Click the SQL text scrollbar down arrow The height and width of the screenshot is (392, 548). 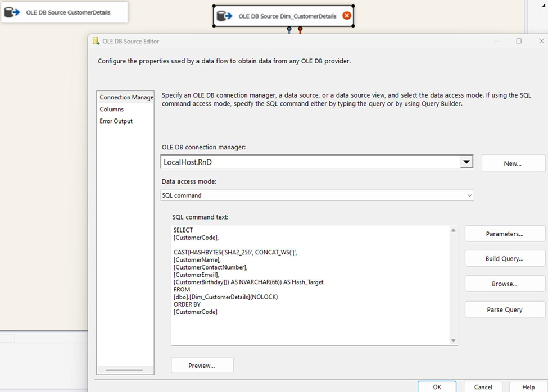coord(453,339)
